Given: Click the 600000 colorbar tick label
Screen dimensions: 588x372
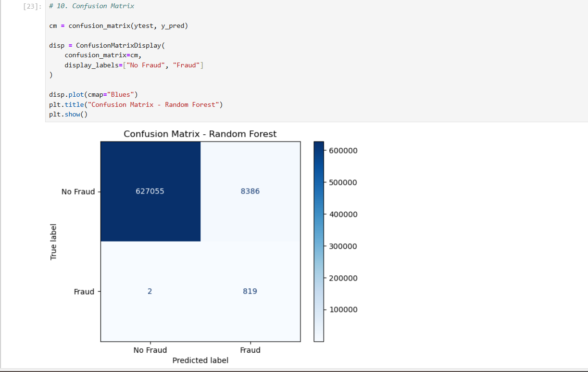Looking at the screenshot, I should [343, 151].
